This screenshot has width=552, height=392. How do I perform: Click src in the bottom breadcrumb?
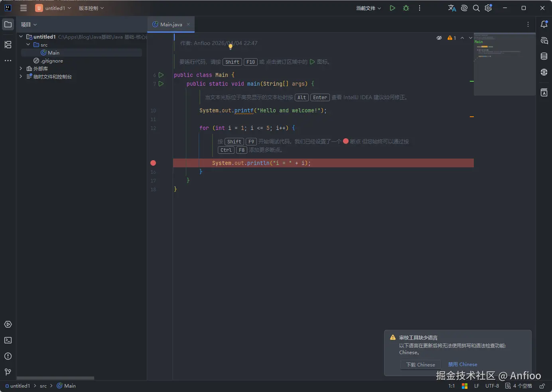[43, 386]
